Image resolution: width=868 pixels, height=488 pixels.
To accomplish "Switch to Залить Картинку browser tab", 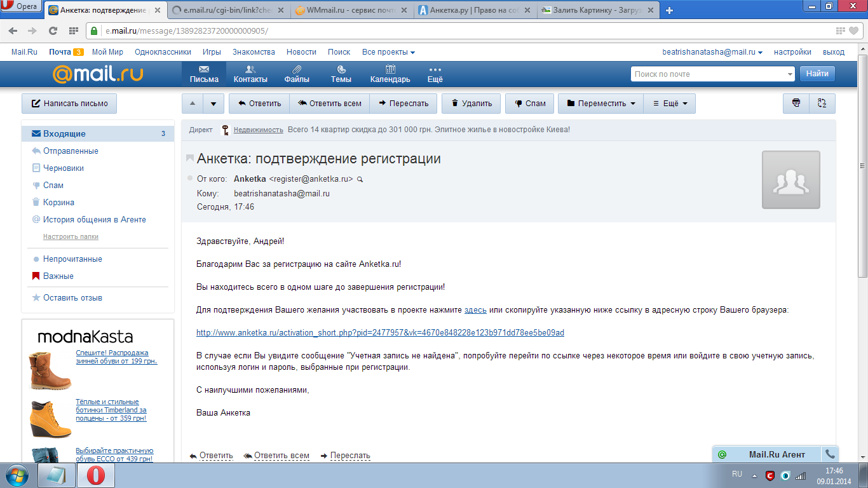I will 597,10.
